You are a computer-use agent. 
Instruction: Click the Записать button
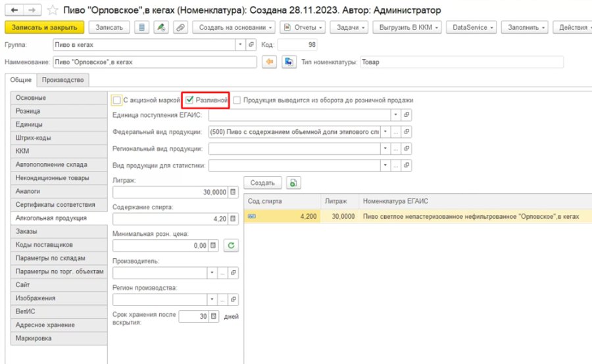pos(109,28)
